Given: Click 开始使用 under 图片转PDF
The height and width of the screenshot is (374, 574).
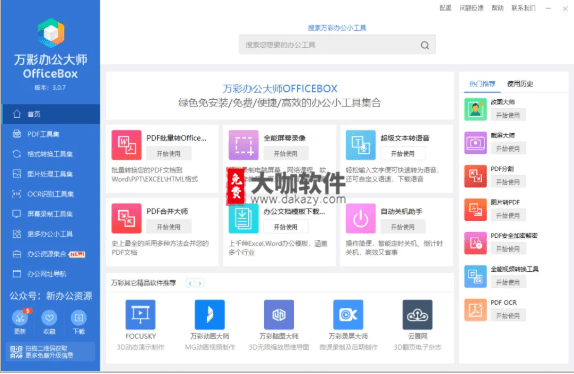Looking at the screenshot, I should tap(508, 215).
